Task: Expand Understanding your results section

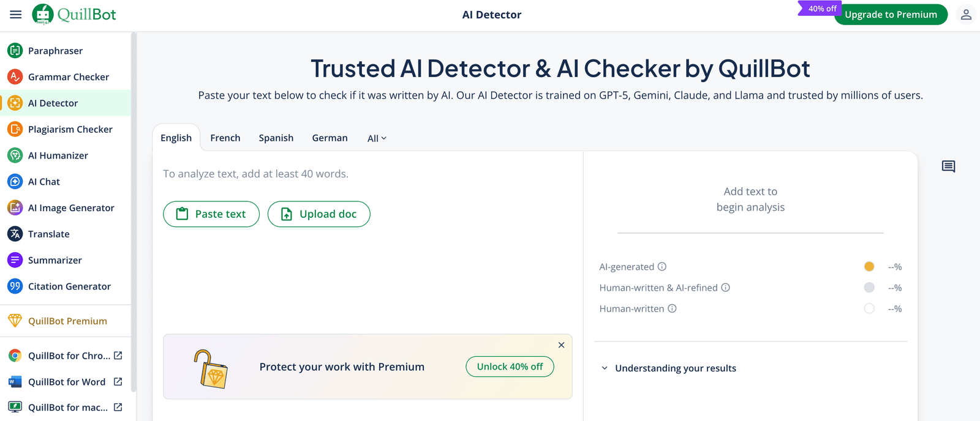Action: point(669,368)
